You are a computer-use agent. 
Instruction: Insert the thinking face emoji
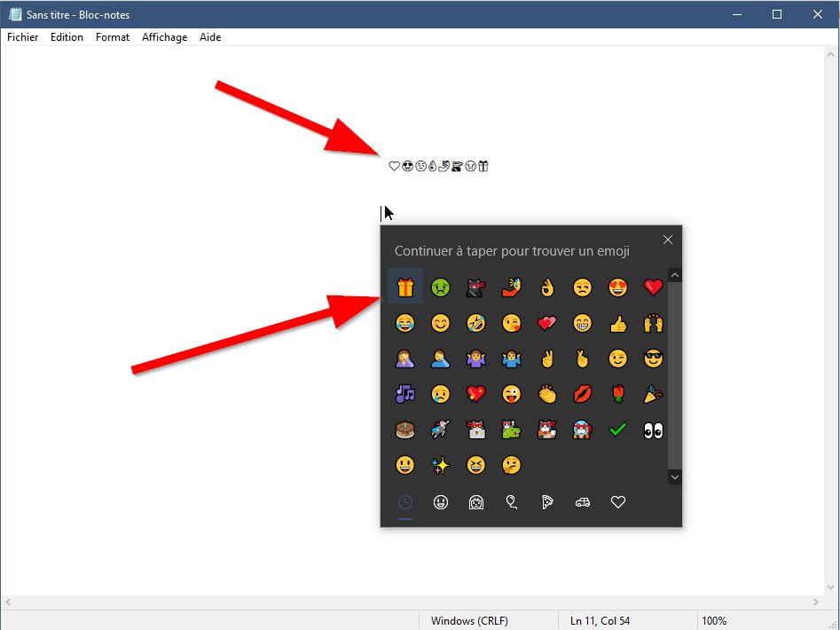pos(511,465)
